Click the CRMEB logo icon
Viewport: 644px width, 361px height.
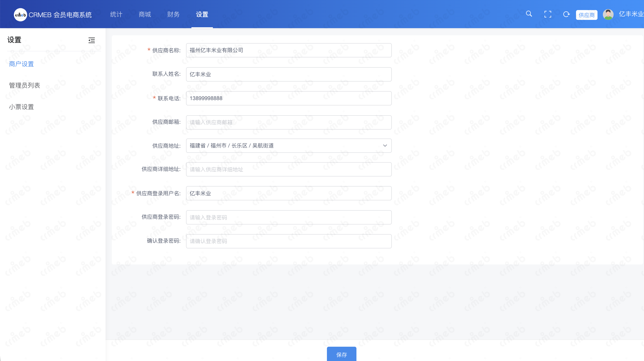pyautogui.click(x=20, y=15)
